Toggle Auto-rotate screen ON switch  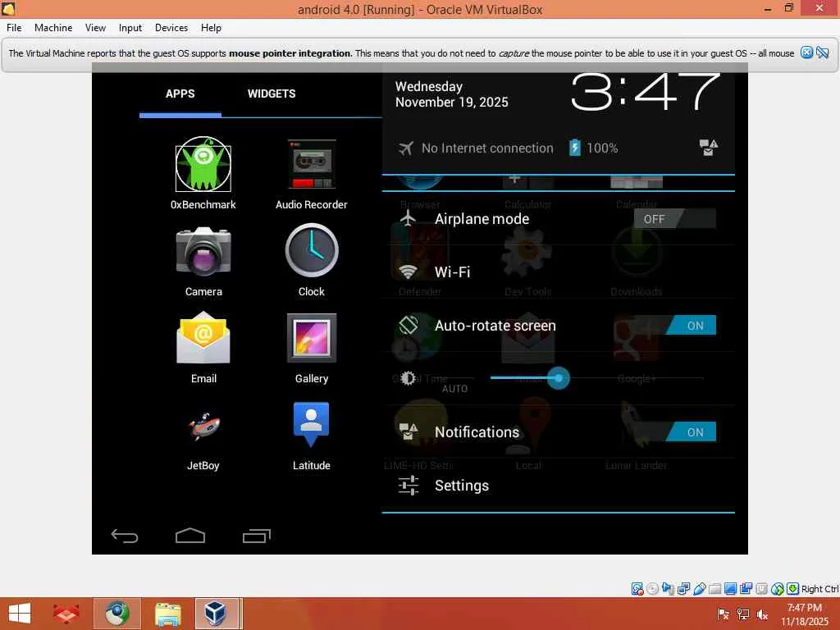click(674, 325)
